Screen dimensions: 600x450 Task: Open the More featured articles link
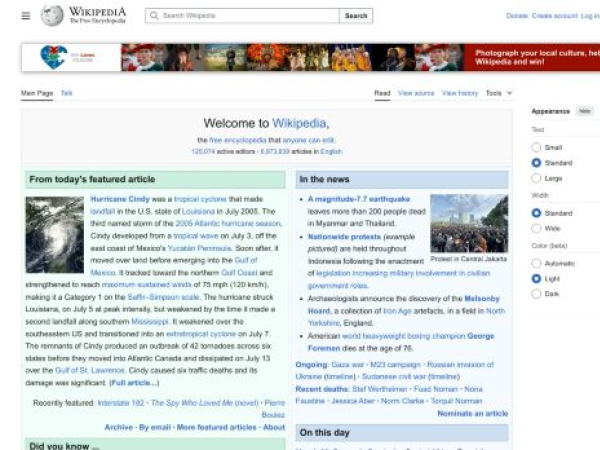coord(217,427)
